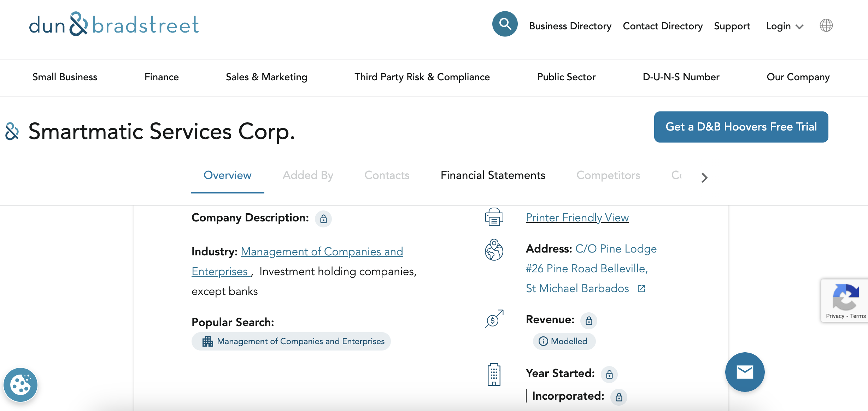Open Third Party Risk & Compliance menu
This screenshot has height=411, width=868.
click(x=422, y=77)
